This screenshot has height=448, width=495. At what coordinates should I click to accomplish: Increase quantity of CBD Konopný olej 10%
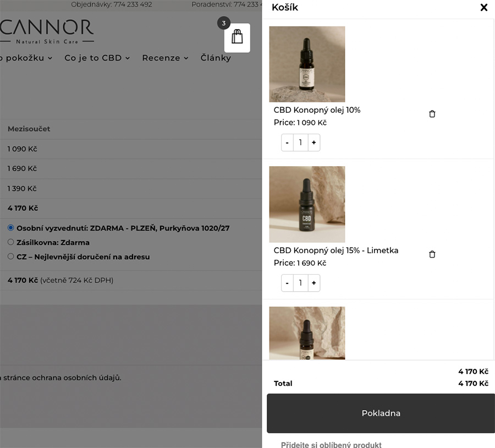[x=313, y=143]
